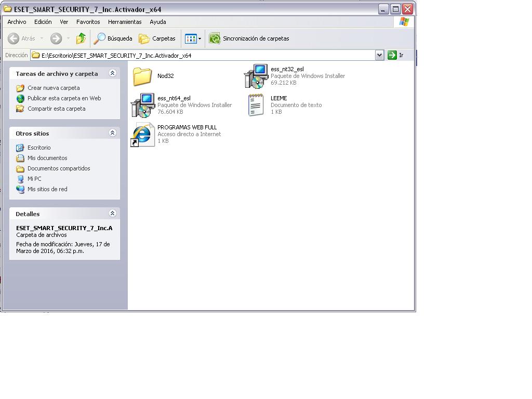Select the PROGRAMAS WEB FULL shortcut icon
This screenshot has width=532, height=399.
pos(142,135)
